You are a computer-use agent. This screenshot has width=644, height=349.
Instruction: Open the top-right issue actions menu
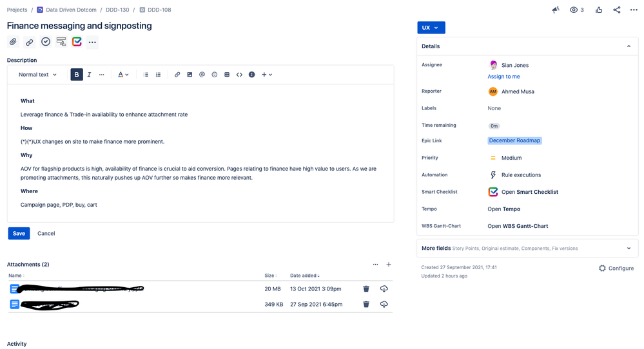click(x=634, y=10)
